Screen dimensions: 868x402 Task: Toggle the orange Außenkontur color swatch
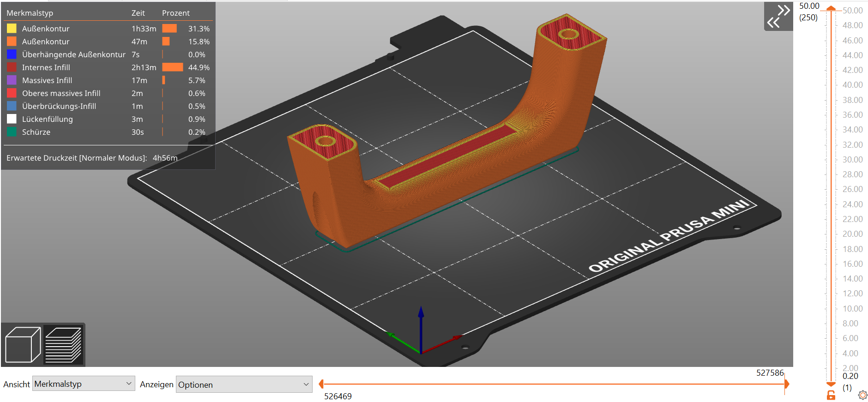[x=12, y=41]
